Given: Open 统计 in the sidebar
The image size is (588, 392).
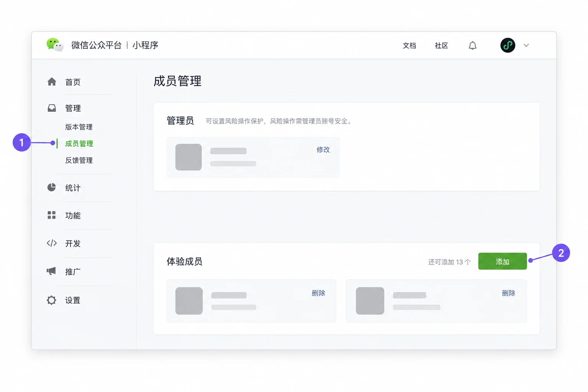Looking at the screenshot, I should [x=73, y=188].
